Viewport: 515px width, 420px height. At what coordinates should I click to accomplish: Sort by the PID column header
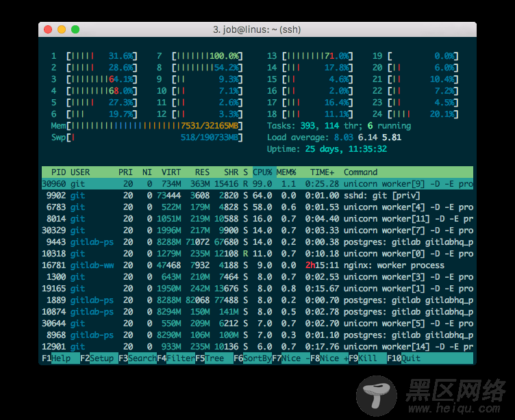coord(58,172)
